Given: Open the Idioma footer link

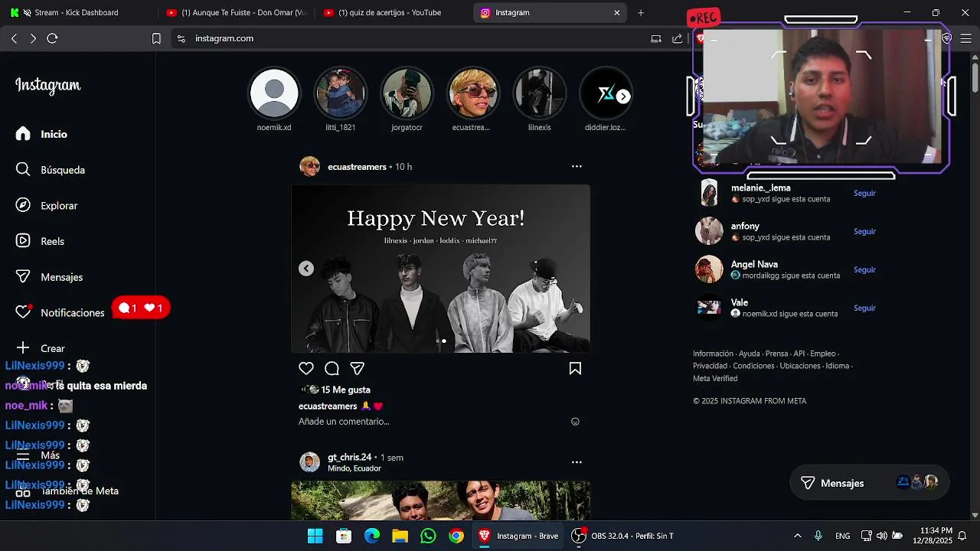Looking at the screenshot, I should 837,366.
